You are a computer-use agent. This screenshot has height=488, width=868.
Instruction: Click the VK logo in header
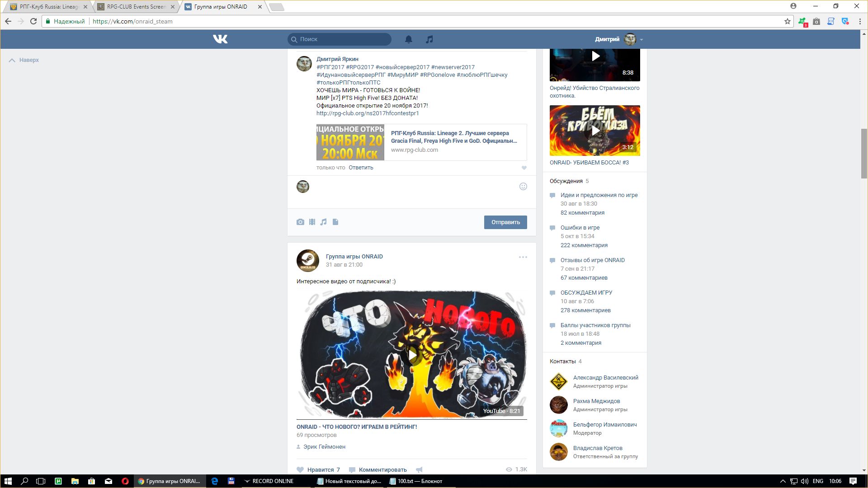tap(220, 39)
